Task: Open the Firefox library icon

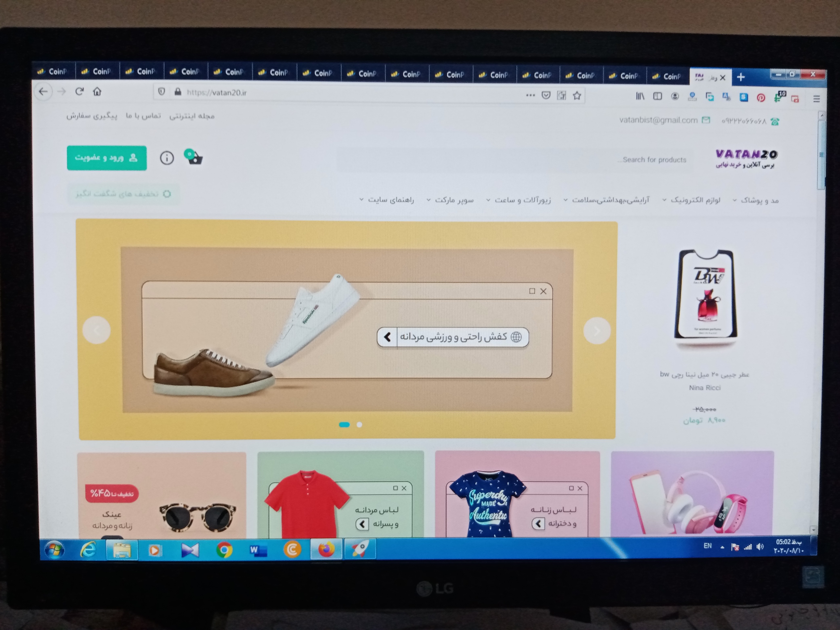Action: [640, 96]
